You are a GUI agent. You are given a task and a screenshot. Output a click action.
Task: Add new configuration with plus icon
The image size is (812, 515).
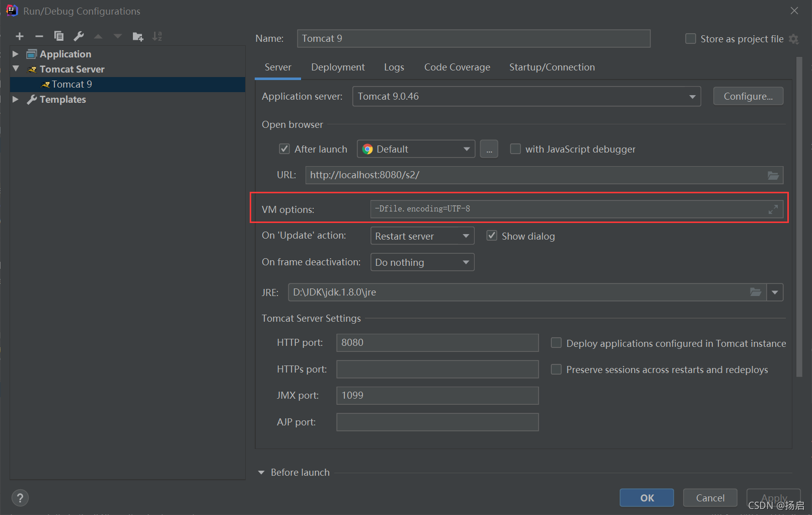(20, 36)
